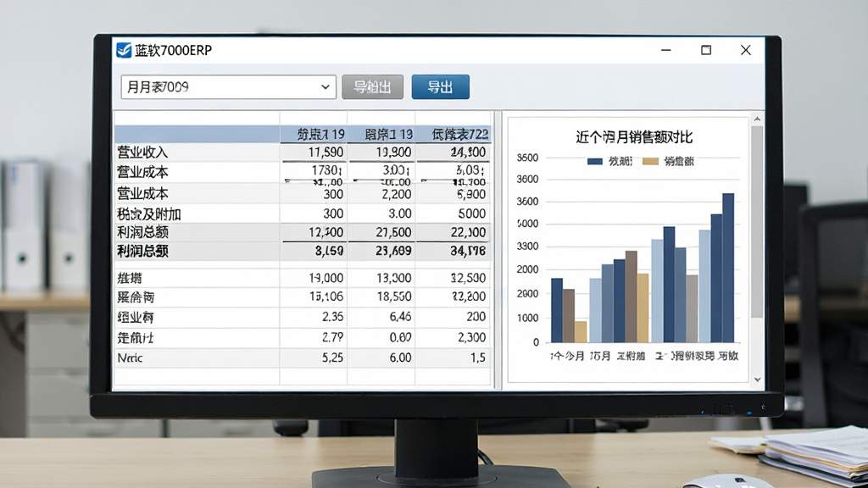Screen dimensions: 868x488
Task: Click the cell with value 19,900
Action: pyautogui.click(x=393, y=152)
